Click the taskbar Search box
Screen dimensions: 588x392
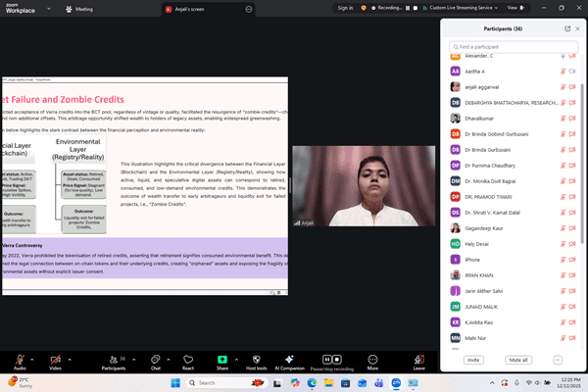(x=226, y=383)
